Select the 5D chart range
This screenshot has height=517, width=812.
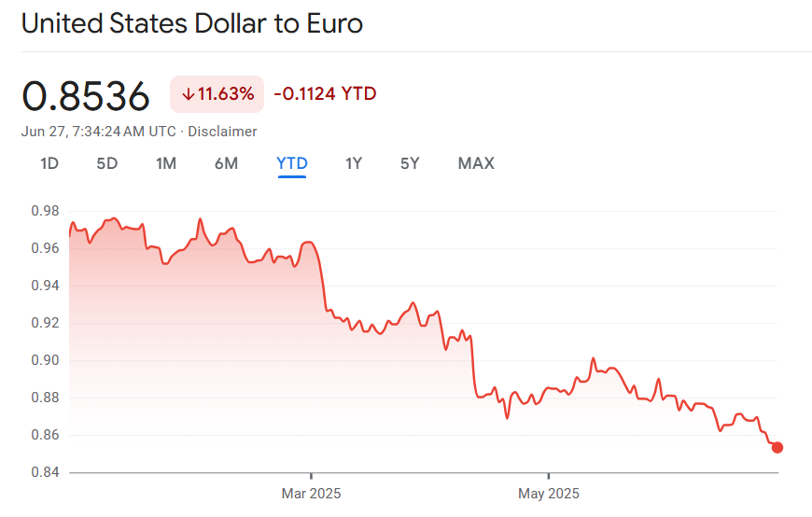pos(107,164)
